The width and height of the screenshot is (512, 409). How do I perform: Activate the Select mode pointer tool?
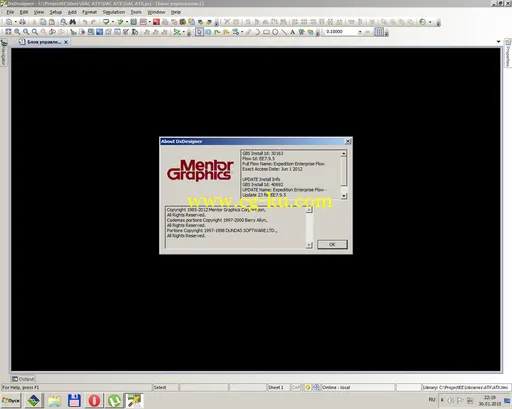(199, 32)
